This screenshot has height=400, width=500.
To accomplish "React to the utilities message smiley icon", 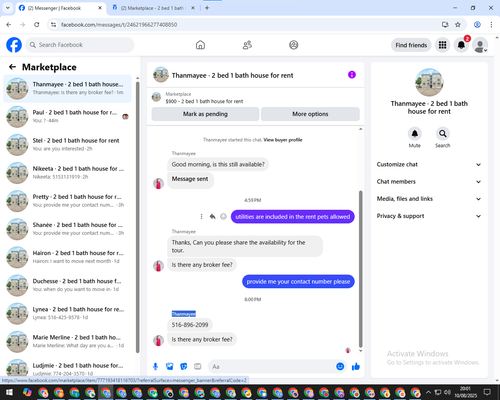I will (223, 217).
